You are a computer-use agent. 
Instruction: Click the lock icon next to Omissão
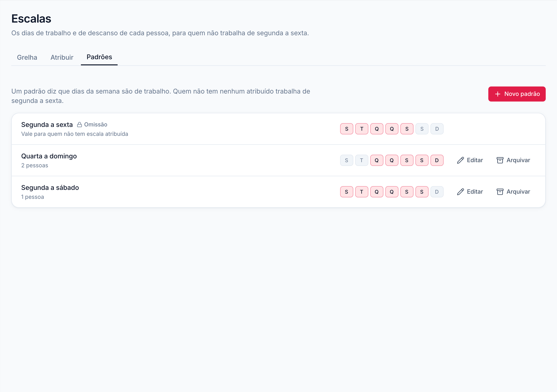[79, 125]
